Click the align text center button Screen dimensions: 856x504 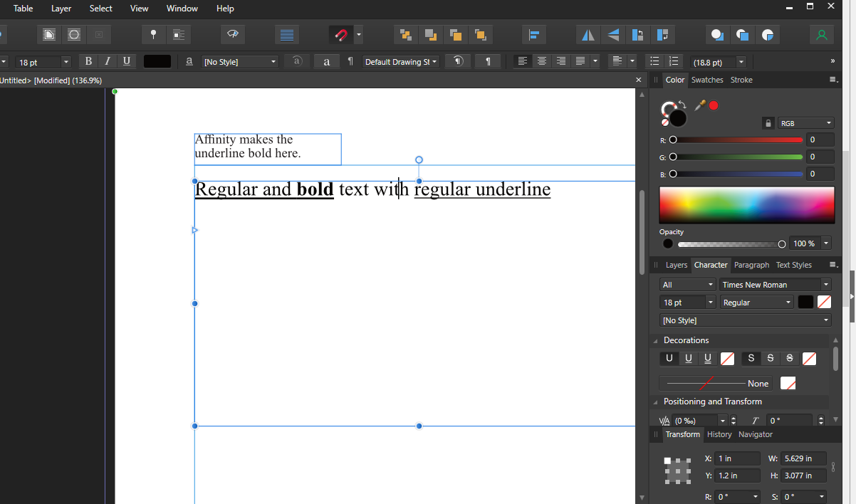[542, 62]
